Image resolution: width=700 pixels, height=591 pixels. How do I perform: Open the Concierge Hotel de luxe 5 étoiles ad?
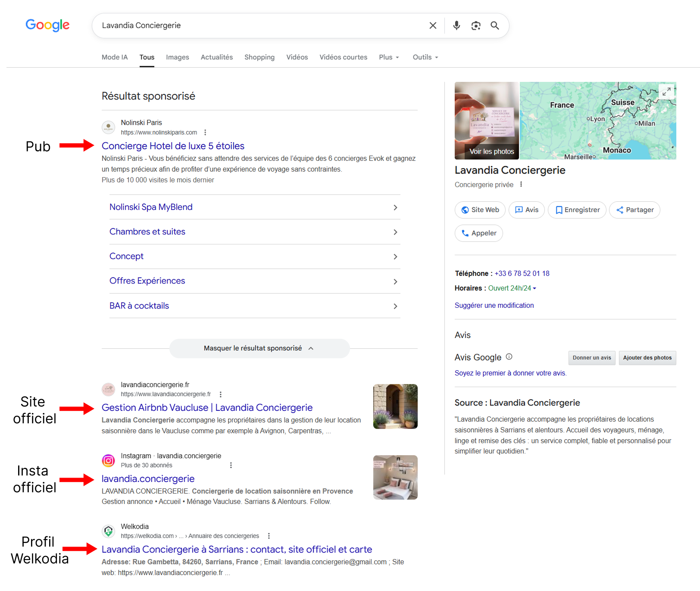click(x=173, y=146)
